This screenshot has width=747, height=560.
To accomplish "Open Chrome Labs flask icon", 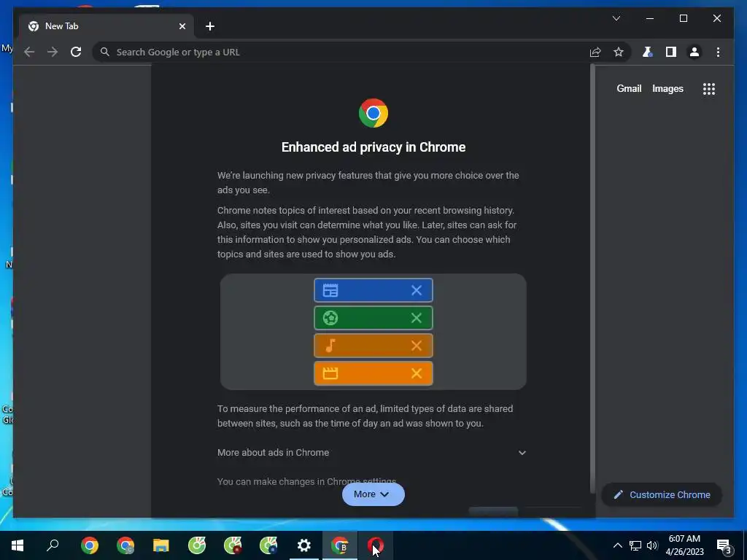I will coord(647,52).
